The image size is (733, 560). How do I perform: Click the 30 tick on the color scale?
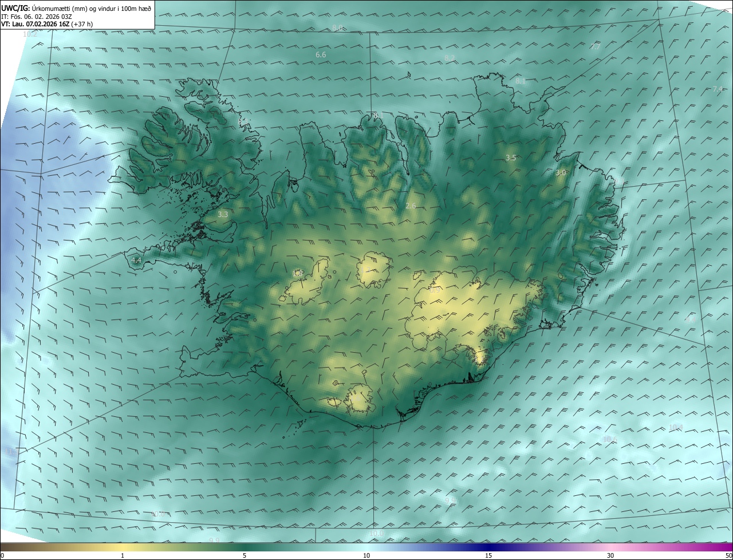click(610, 555)
